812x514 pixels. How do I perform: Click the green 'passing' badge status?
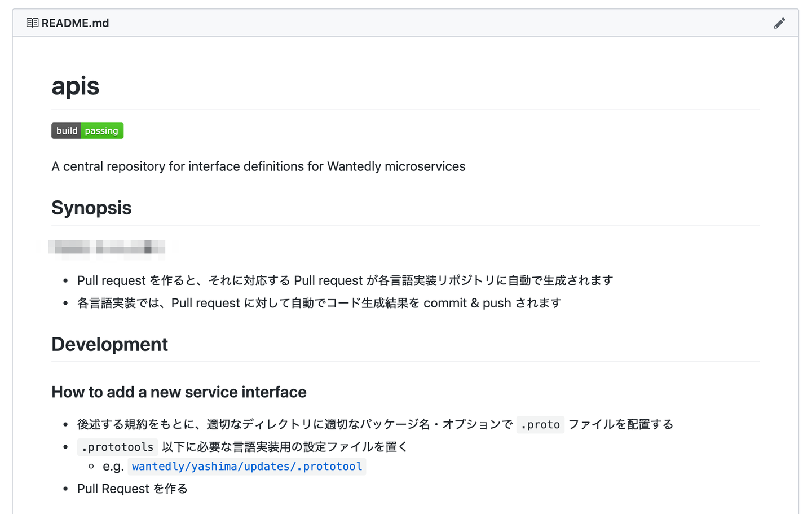[101, 131]
